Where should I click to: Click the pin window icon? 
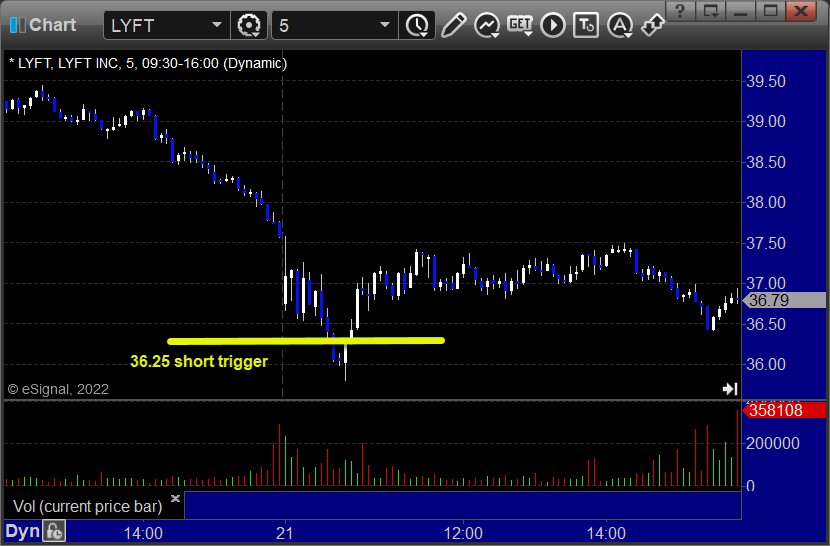pos(653,25)
